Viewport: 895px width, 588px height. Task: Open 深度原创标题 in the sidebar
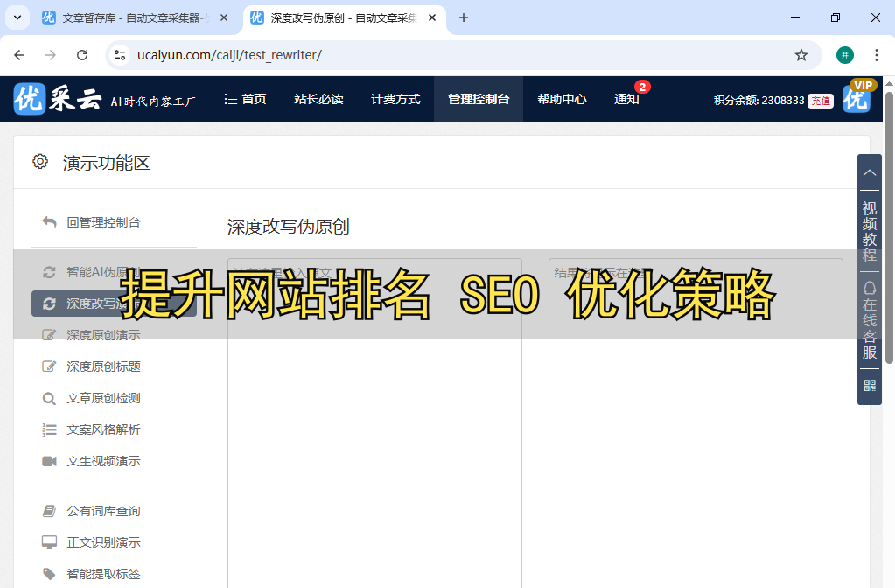[x=103, y=367]
